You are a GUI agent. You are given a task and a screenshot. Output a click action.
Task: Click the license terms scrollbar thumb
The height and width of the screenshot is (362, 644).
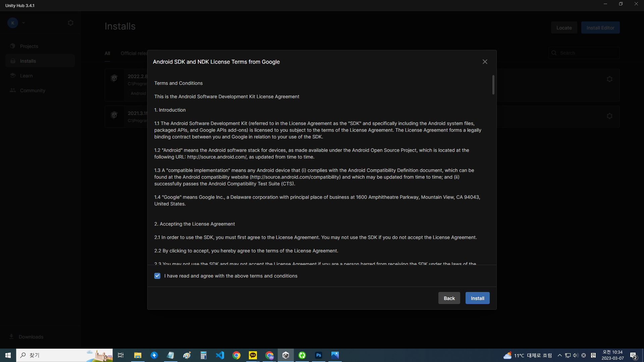493,85
